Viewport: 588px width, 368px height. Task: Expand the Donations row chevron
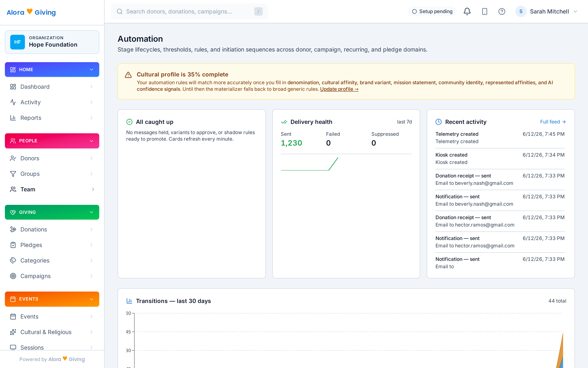tap(92, 229)
